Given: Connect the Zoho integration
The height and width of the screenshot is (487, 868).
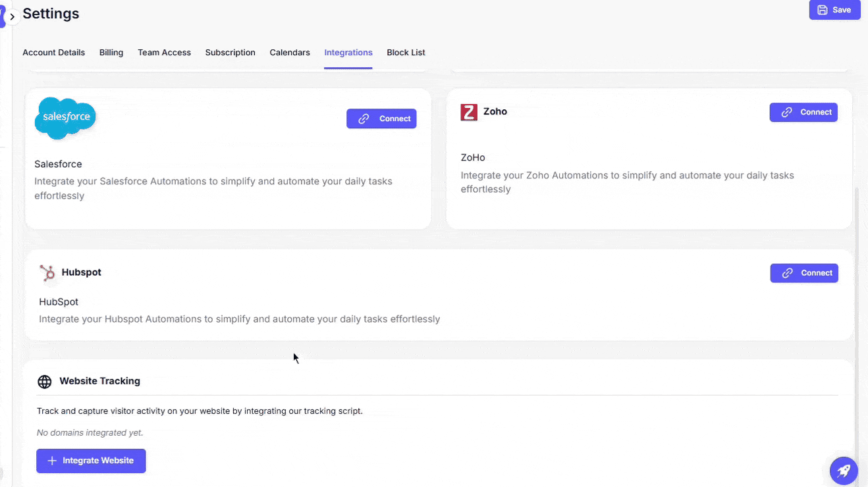Looking at the screenshot, I should 803,112.
